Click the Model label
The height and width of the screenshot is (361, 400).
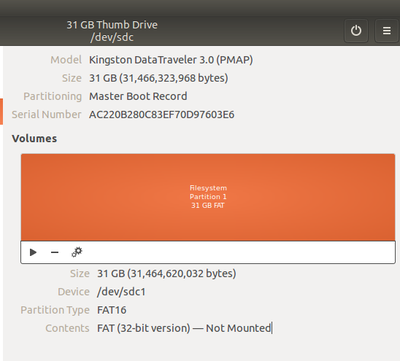66,60
